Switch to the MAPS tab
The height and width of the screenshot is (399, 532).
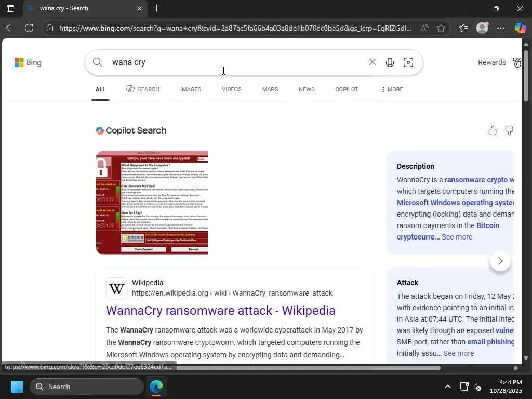coord(270,89)
